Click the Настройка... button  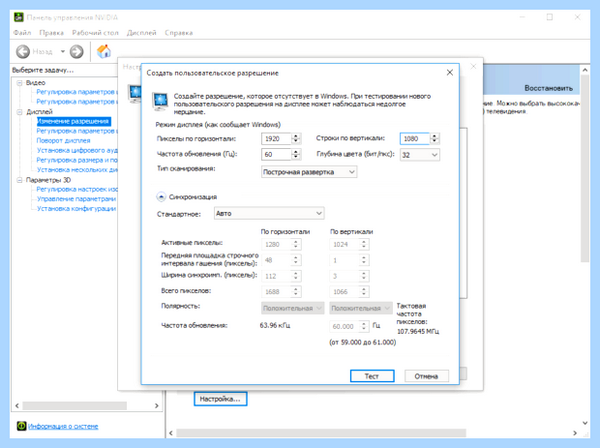click(220, 399)
